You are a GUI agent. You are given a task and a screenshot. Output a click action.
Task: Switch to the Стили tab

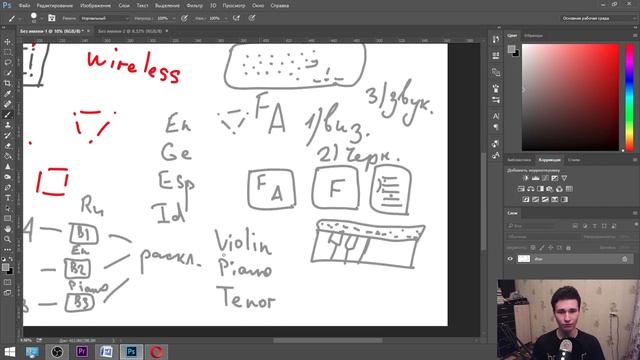574,160
